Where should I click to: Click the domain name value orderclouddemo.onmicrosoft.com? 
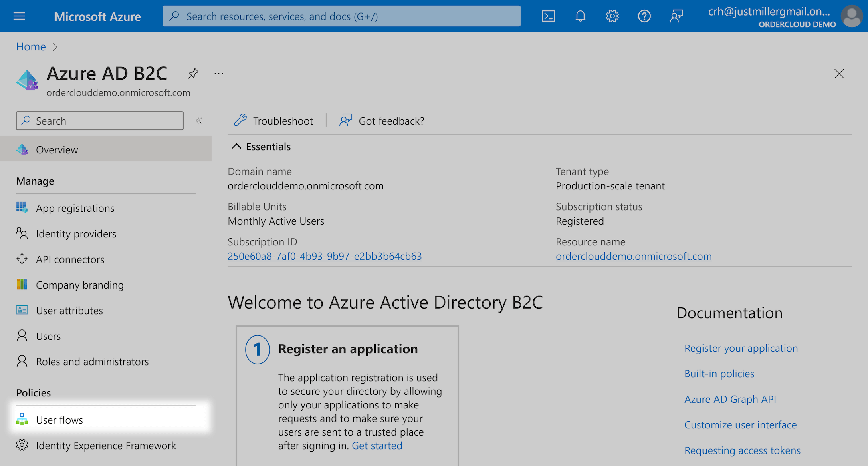pos(305,186)
